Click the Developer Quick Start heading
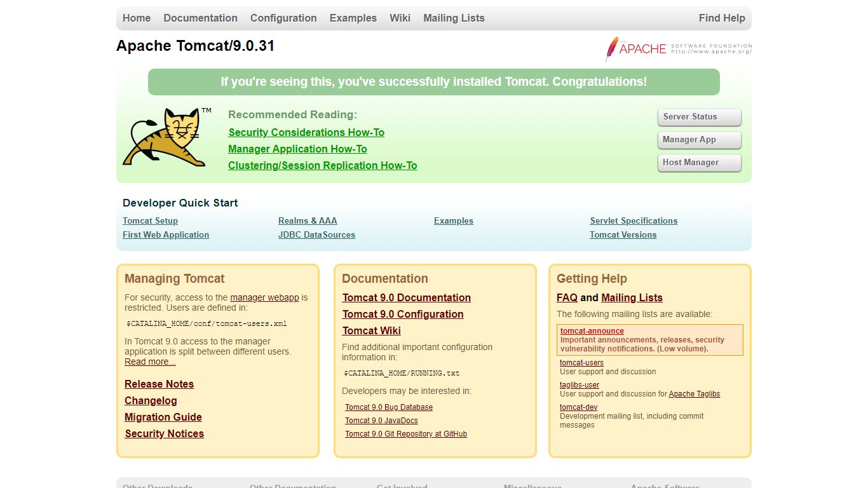 click(x=180, y=203)
